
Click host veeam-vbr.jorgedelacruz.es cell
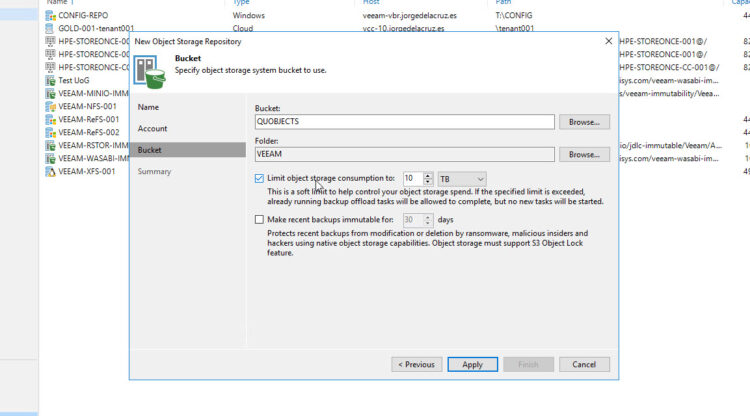tap(409, 16)
